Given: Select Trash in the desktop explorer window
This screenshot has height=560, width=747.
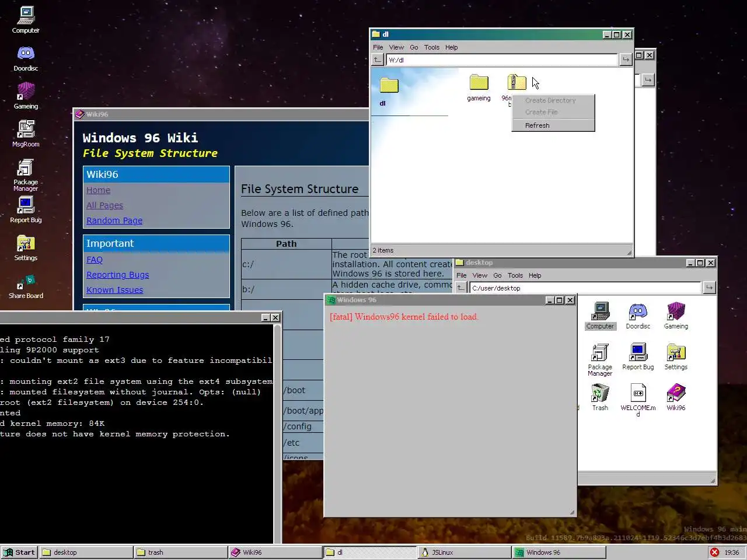Looking at the screenshot, I should 600,398.
